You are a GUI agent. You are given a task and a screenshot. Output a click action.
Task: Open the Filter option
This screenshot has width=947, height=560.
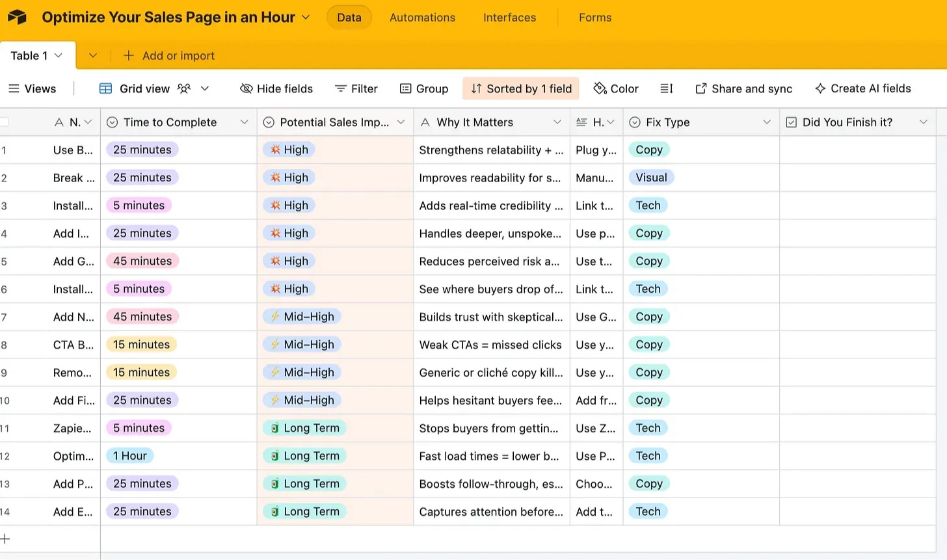(x=356, y=88)
